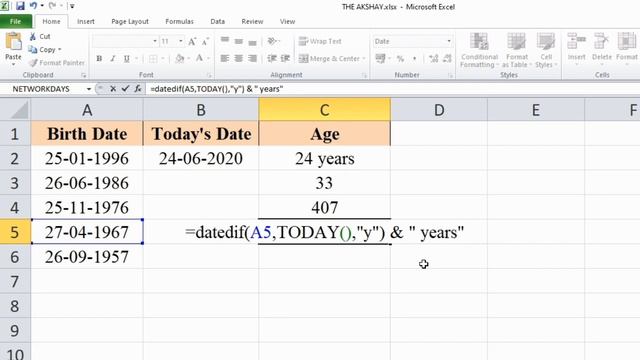Click the Paste clipboard icon

pyautogui.click(x=13, y=42)
